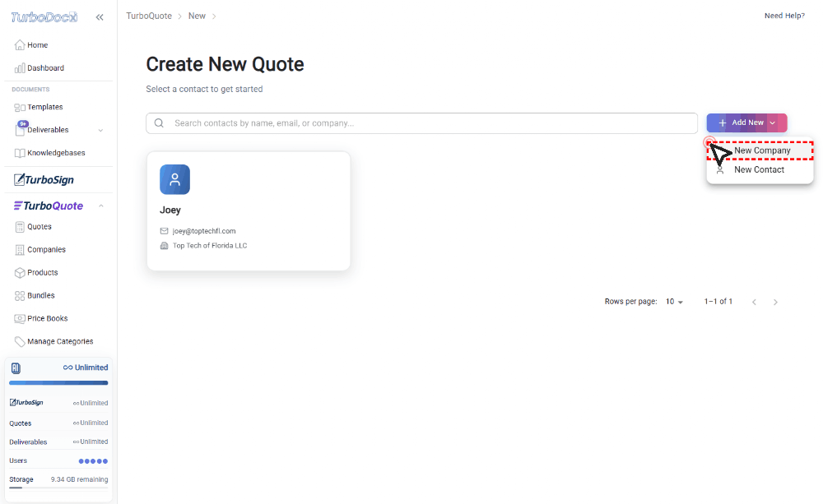Click the small TurboSign logo in usage panel
Image resolution: width=823 pixels, height=504 pixels.
pos(26,402)
